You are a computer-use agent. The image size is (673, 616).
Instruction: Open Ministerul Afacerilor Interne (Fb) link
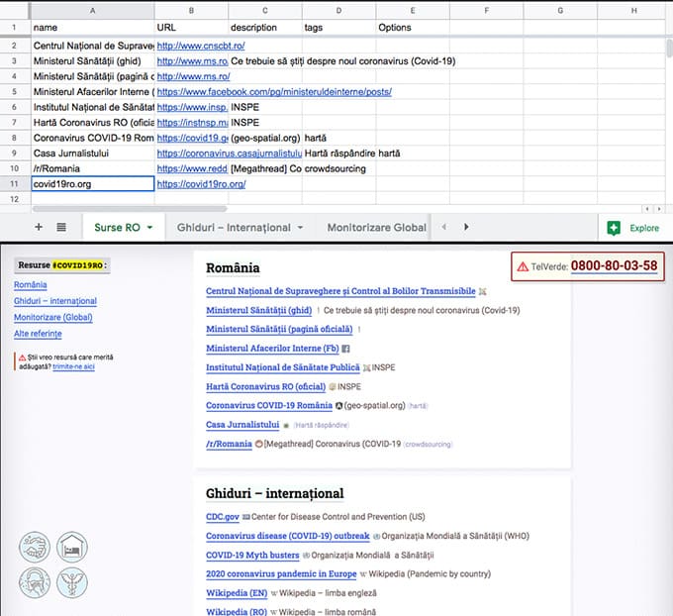pyautogui.click(x=272, y=349)
